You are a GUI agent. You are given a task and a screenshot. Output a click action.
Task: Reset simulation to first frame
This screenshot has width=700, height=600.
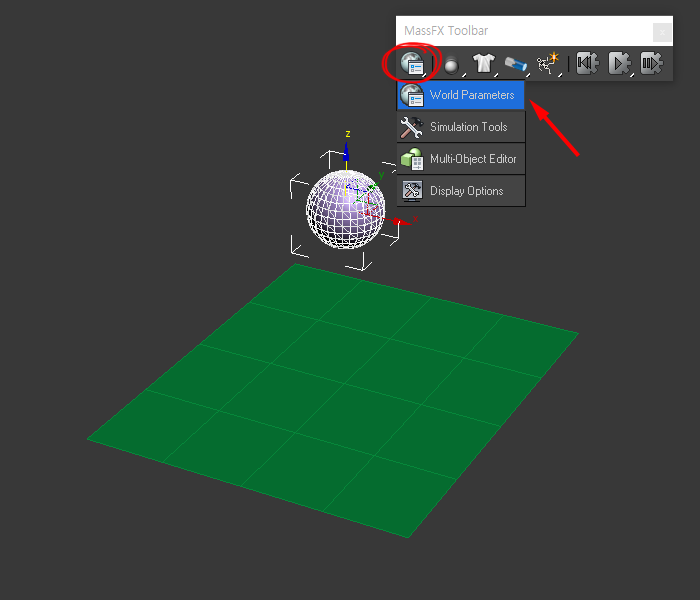pos(588,63)
